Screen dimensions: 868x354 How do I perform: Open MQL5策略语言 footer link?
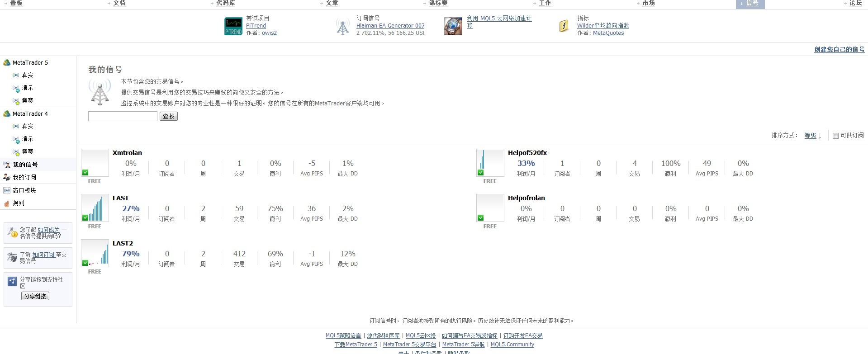[343, 335]
